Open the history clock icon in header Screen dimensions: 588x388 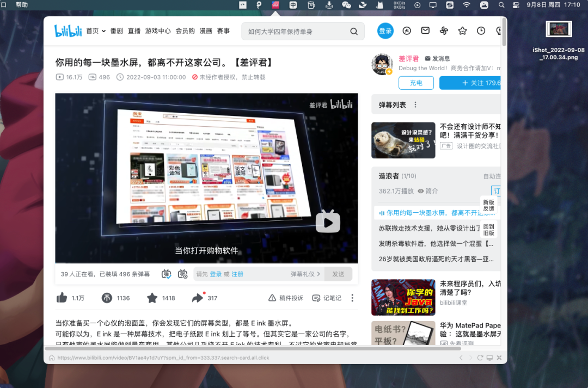(x=481, y=30)
